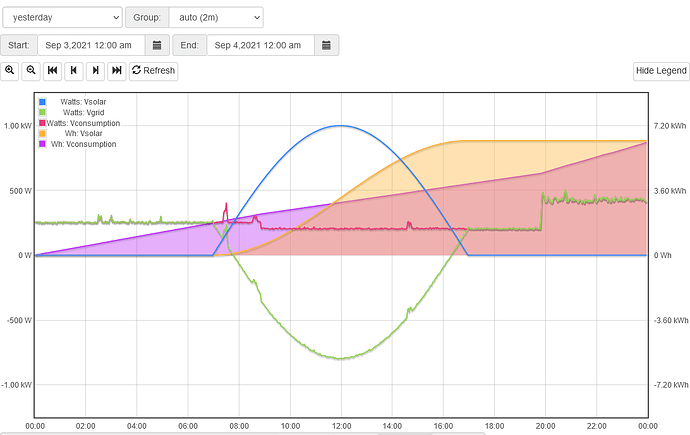Click the Vgrid curve minimum near -800 W
Image resolution: width=690 pixels, height=435 pixels.
pos(341,358)
